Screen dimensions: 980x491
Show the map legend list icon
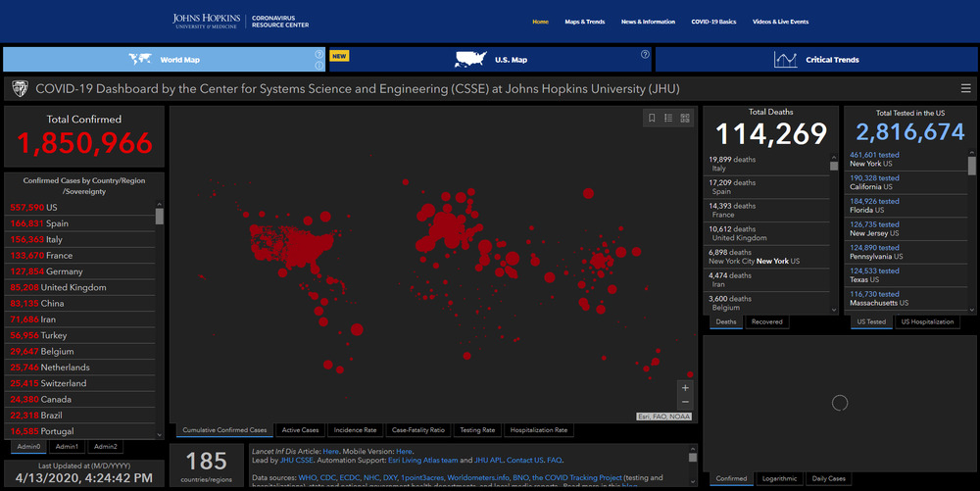point(668,118)
